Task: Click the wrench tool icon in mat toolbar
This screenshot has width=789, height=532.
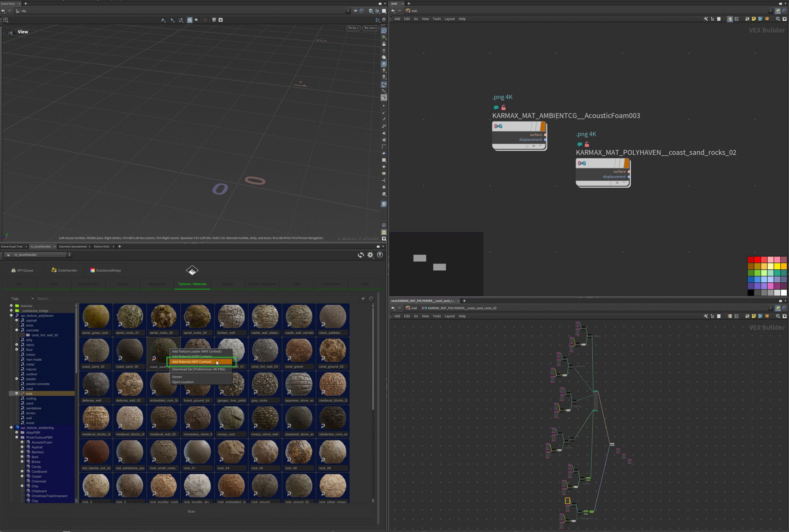Action: (x=705, y=19)
